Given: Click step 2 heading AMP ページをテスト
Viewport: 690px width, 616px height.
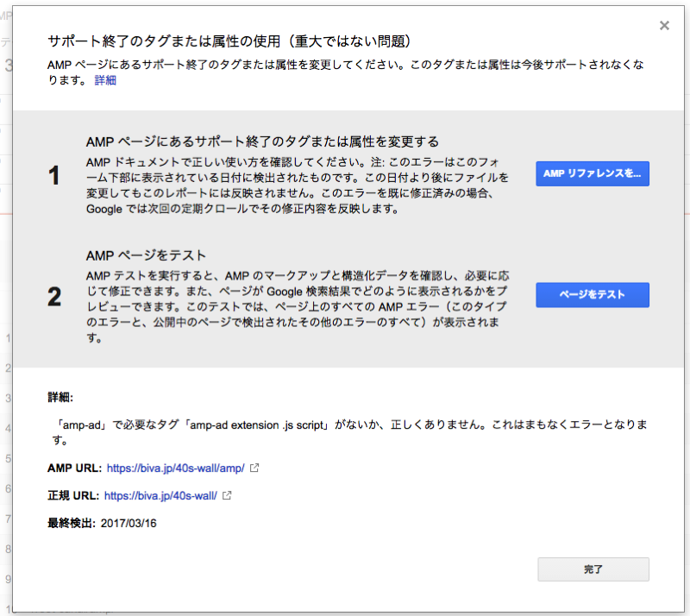Looking at the screenshot, I should [x=146, y=255].
